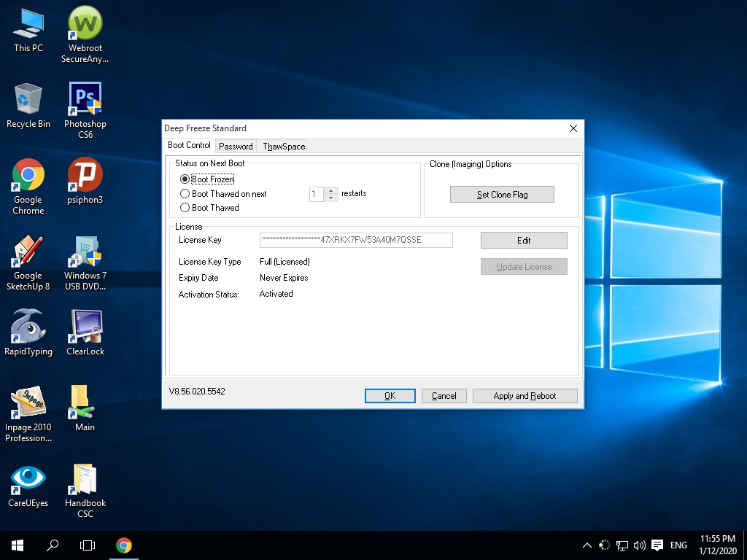Switch to the Password tab

pos(236,146)
